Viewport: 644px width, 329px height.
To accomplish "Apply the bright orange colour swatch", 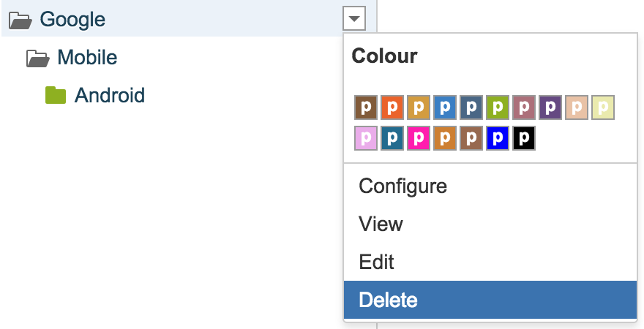I will click(x=392, y=107).
